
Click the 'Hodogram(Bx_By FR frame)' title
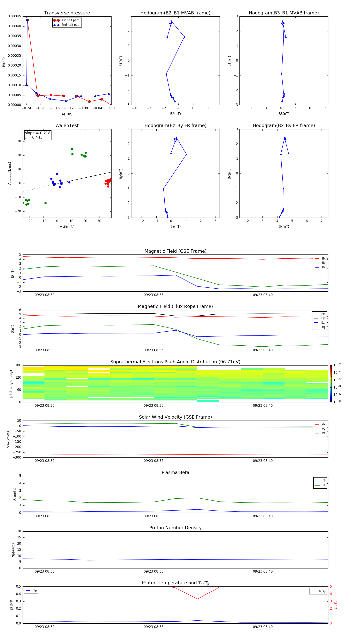coord(284,125)
